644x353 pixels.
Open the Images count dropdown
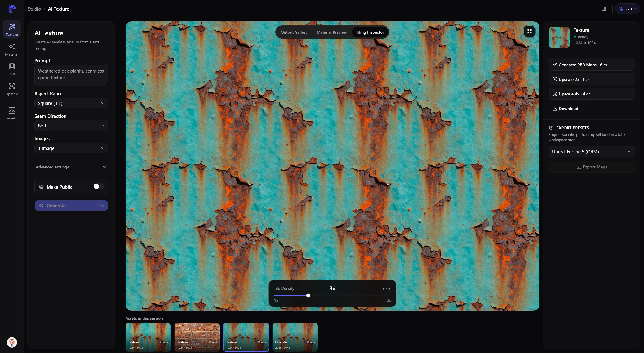coord(71,148)
